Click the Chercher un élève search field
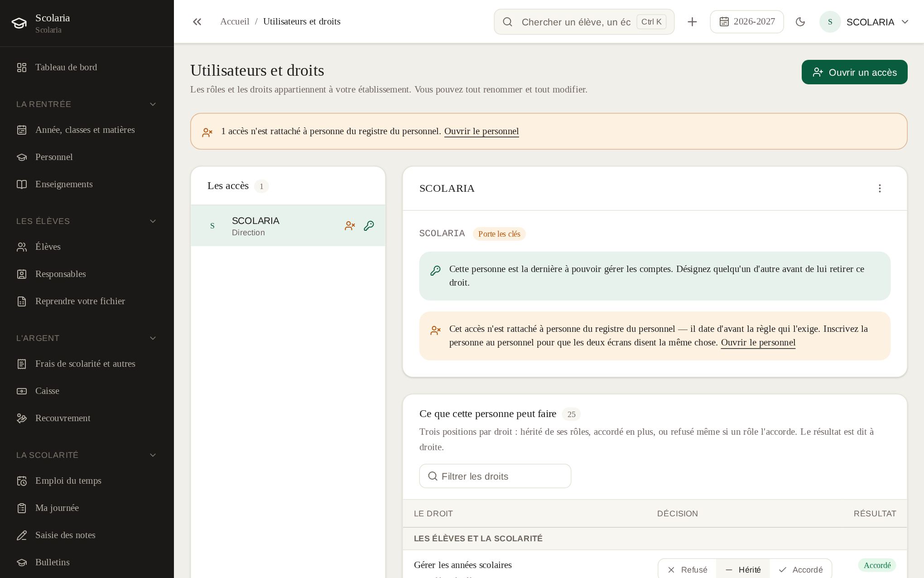The image size is (924, 578). click(x=584, y=22)
